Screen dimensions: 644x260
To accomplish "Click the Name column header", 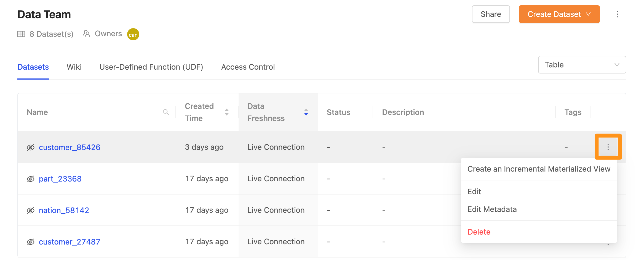I will click(37, 112).
